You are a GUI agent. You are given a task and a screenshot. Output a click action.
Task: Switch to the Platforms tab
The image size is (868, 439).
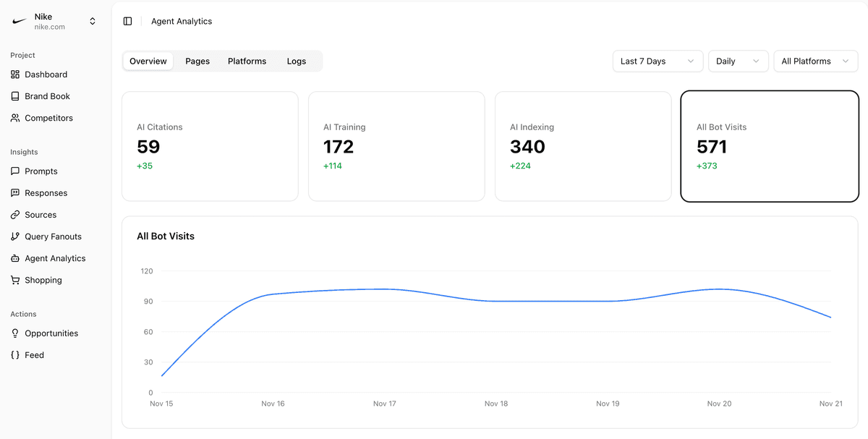(x=247, y=61)
